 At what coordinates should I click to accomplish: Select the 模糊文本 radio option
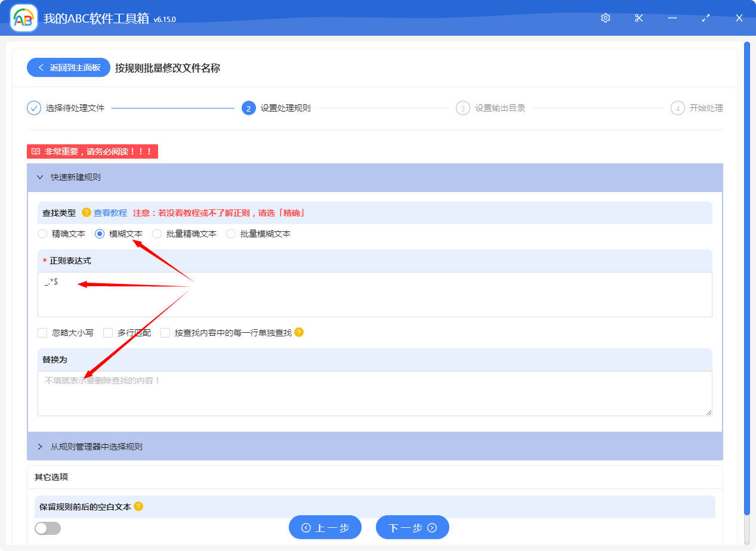pyautogui.click(x=98, y=234)
